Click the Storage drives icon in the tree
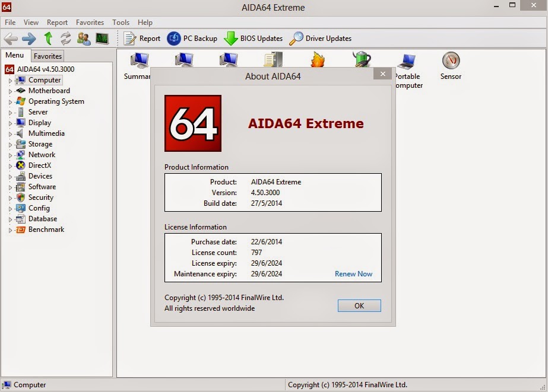This screenshot has width=548, height=392. tap(21, 144)
